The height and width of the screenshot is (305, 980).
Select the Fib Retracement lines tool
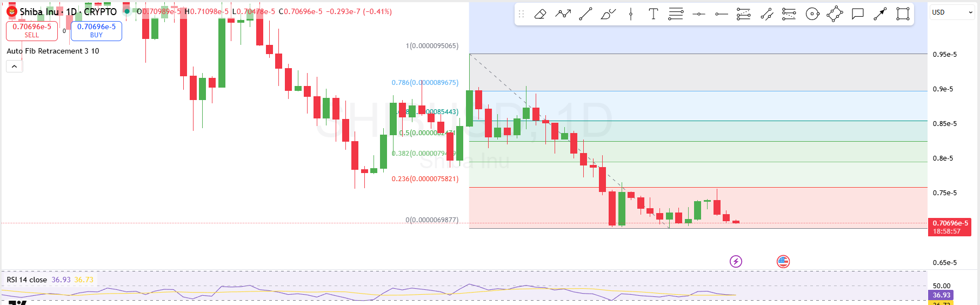point(676,14)
